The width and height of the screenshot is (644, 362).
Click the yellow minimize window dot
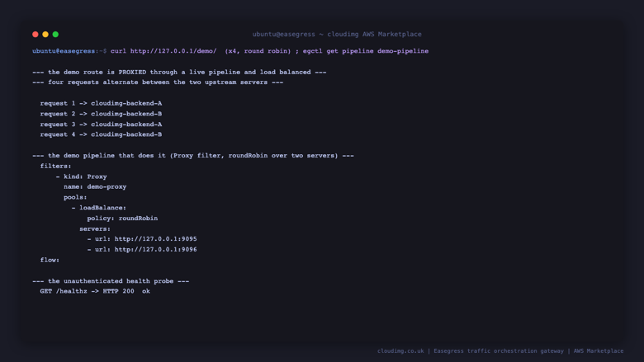tap(45, 35)
